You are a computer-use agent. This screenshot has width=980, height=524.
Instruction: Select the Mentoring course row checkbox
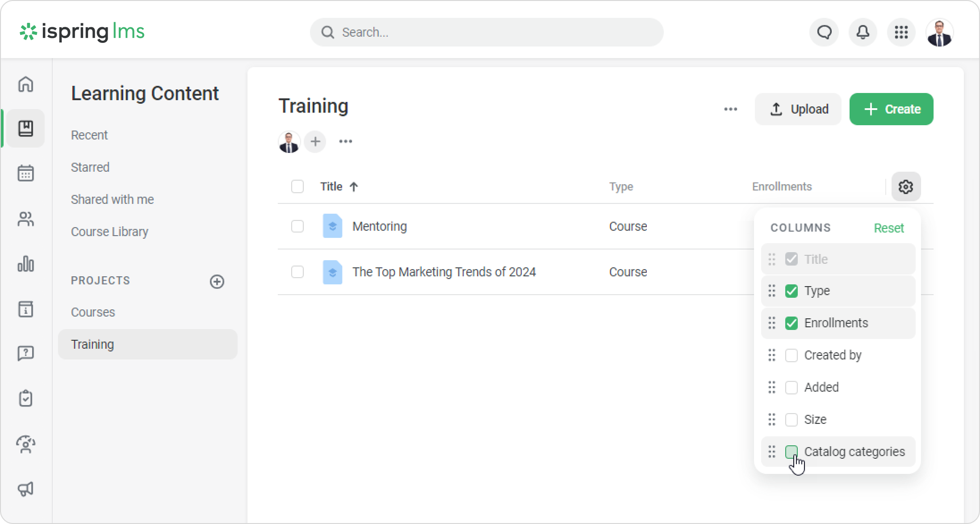coord(297,226)
